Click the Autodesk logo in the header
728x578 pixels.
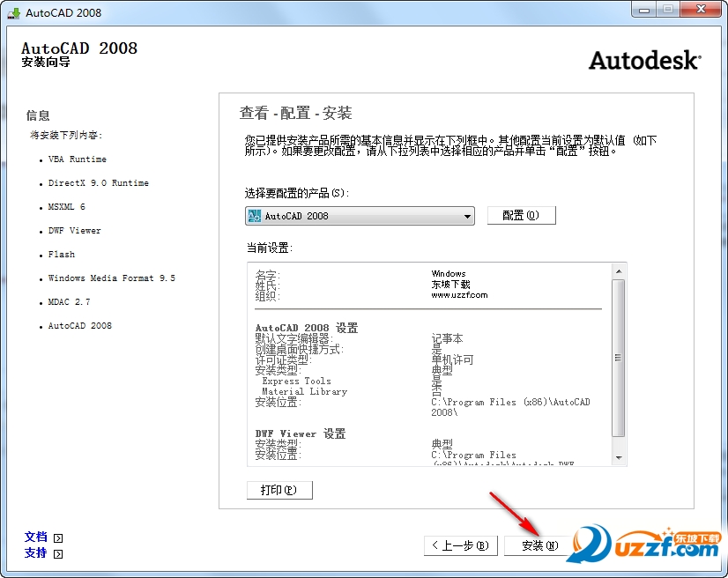[644, 60]
